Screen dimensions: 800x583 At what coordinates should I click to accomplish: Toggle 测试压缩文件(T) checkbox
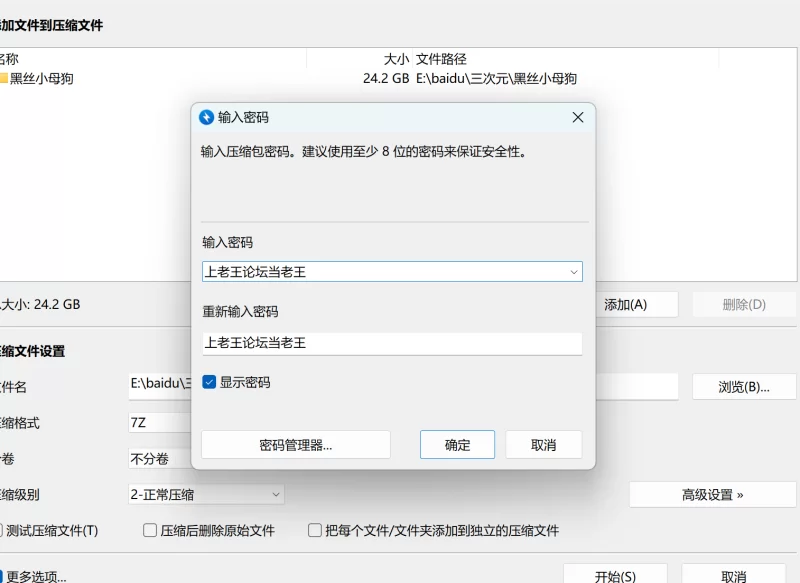pos(2,530)
